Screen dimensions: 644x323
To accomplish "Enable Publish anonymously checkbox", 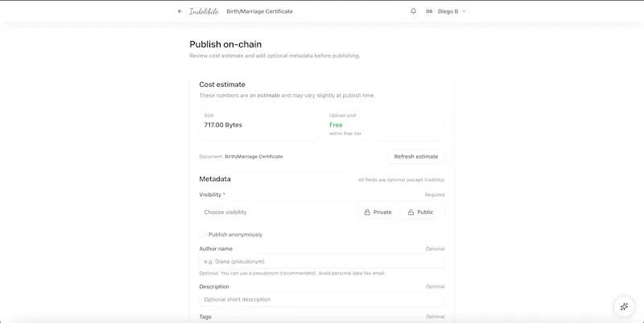I will click(x=202, y=234).
